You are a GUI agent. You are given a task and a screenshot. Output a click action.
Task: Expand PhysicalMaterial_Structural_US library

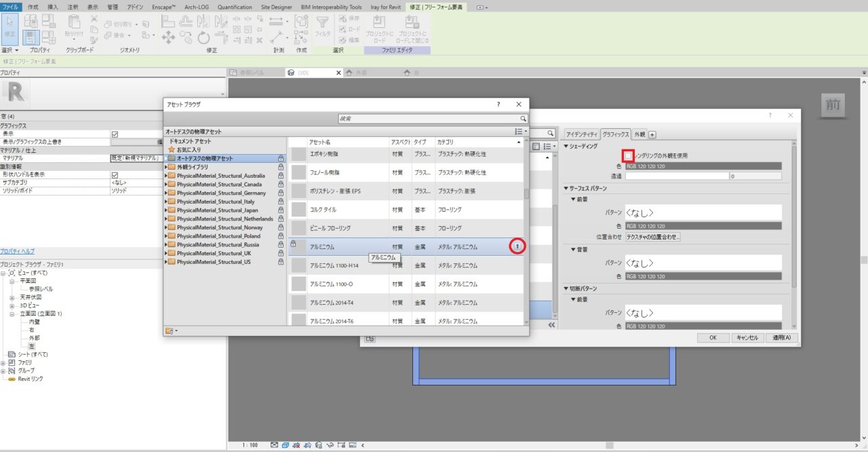(x=166, y=262)
